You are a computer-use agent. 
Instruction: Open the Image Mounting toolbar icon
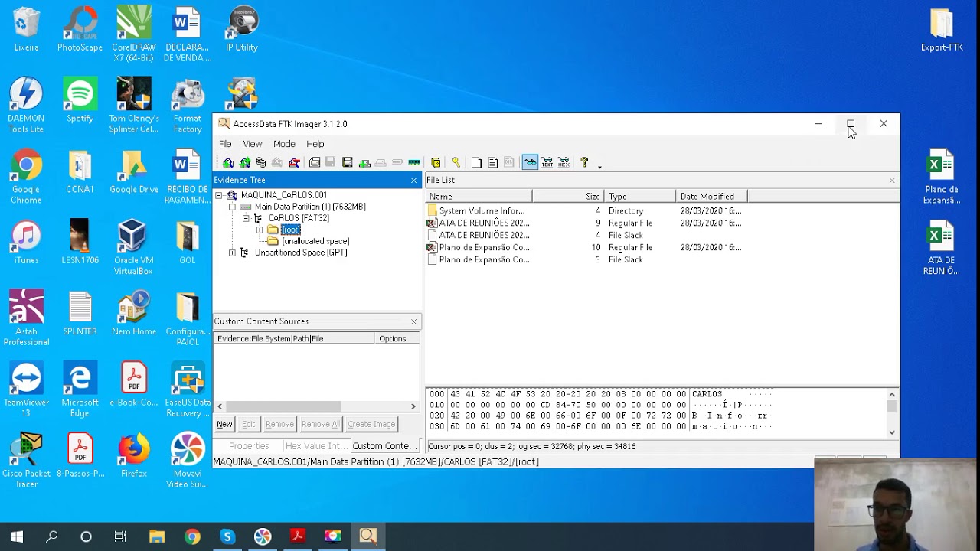(x=261, y=162)
